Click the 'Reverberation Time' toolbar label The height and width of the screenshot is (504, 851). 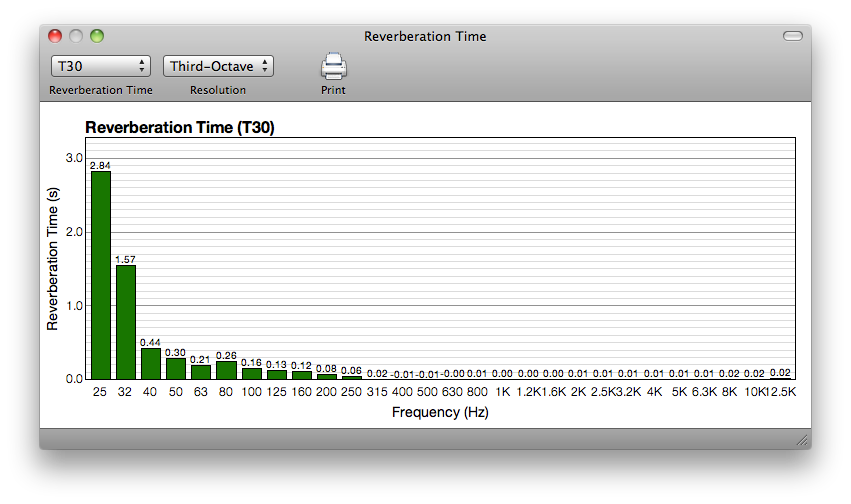click(100, 90)
